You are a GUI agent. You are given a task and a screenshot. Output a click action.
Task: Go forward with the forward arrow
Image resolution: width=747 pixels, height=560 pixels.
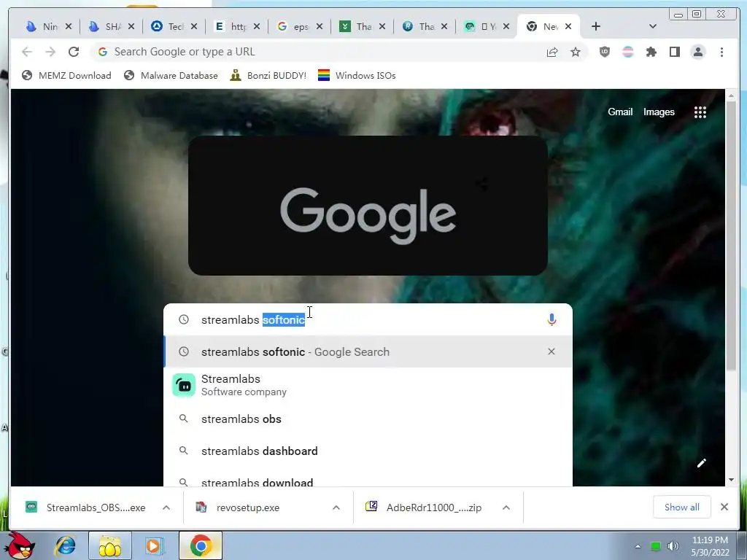pyautogui.click(x=50, y=52)
